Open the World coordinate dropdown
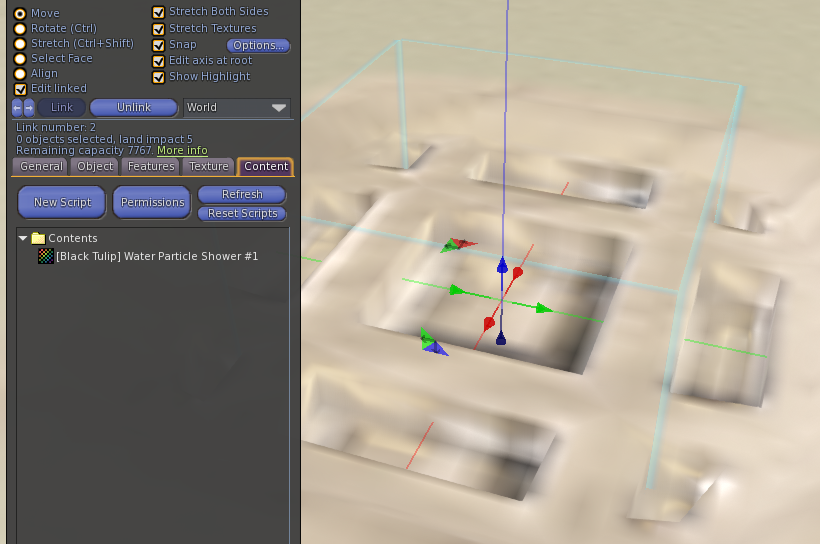Viewport: 820px width, 544px height. (236, 108)
